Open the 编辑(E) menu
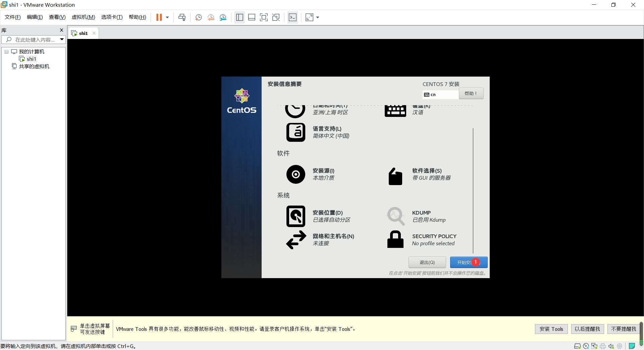Viewport: 644px width, 350px height. [35, 17]
